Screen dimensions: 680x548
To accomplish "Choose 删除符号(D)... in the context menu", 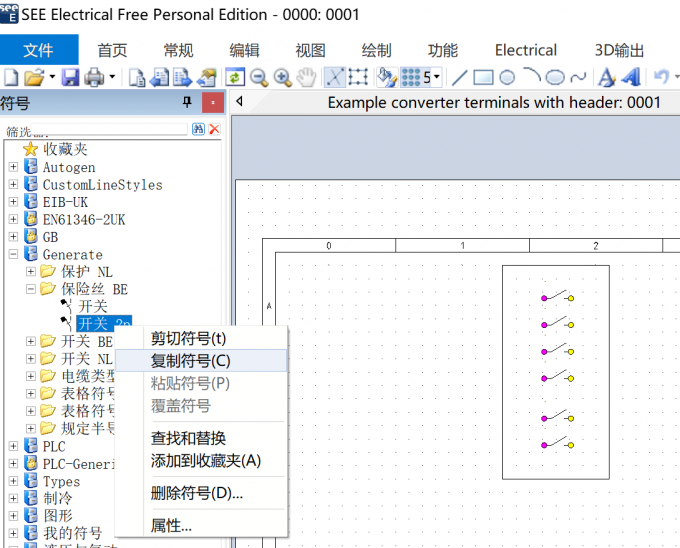I will click(201, 493).
